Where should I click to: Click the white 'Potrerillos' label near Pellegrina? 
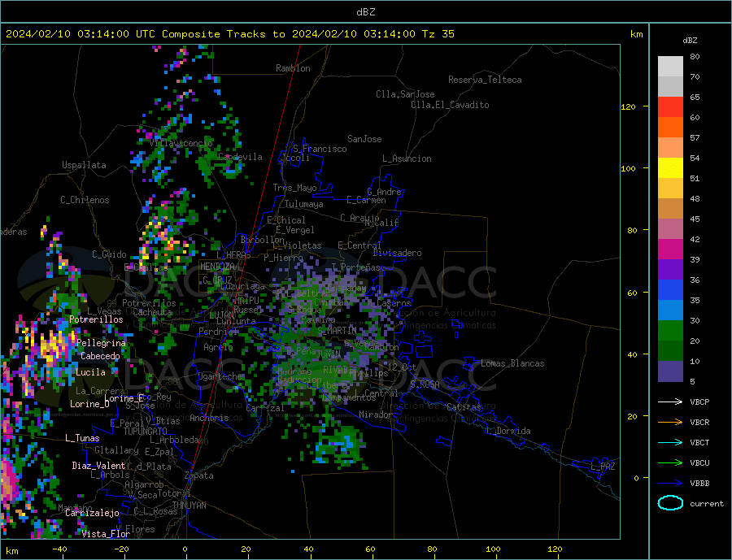96,319
